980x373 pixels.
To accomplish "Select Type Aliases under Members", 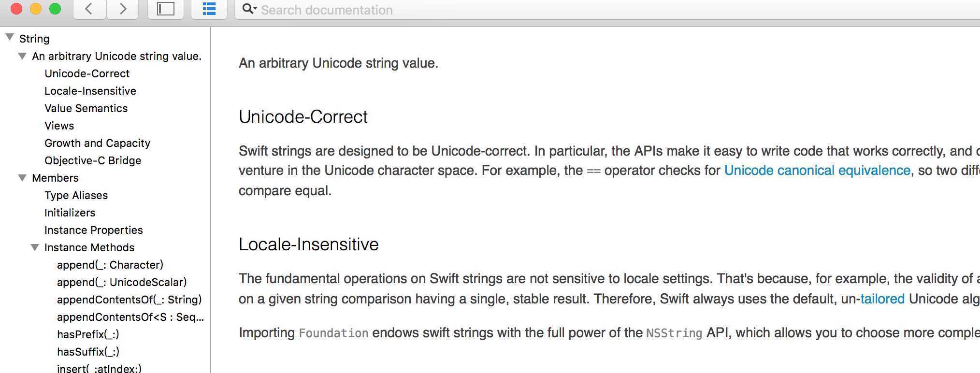I will click(x=76, y=195).
